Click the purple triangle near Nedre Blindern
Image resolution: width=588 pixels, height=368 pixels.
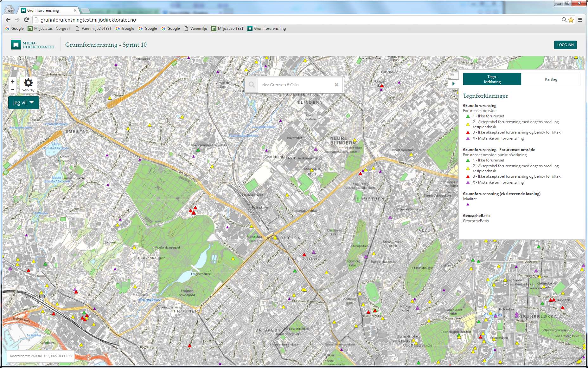pyautogui.click(x=316, y=149)
